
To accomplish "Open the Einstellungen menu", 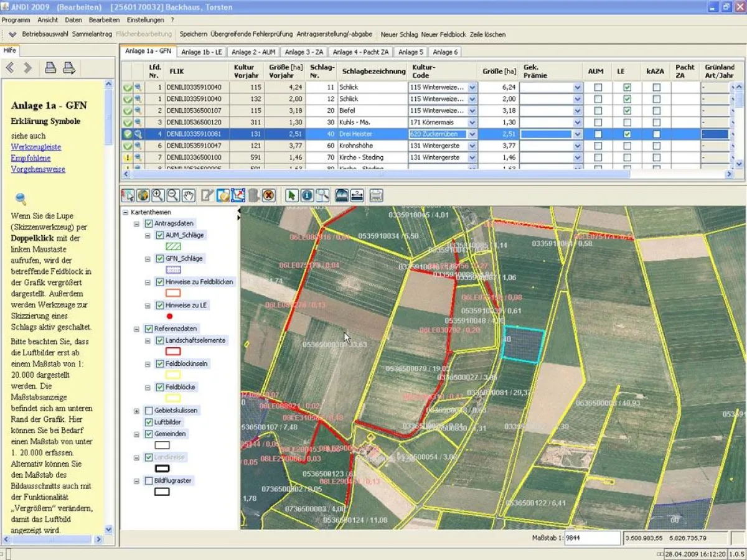I will pos(145,20).
